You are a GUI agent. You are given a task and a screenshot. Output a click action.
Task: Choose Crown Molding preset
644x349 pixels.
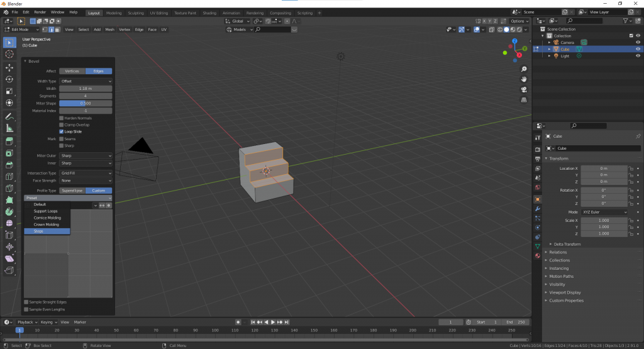(x=47, y=224)
